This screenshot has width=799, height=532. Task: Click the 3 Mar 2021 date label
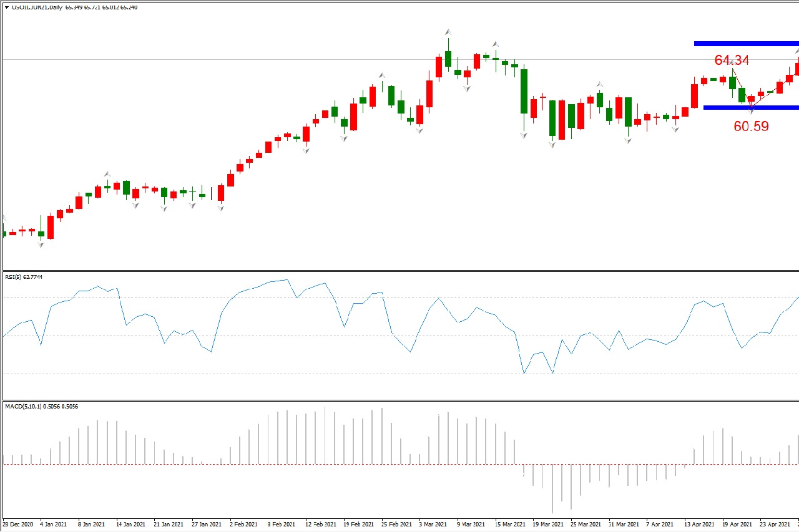[x=433, y=525]
